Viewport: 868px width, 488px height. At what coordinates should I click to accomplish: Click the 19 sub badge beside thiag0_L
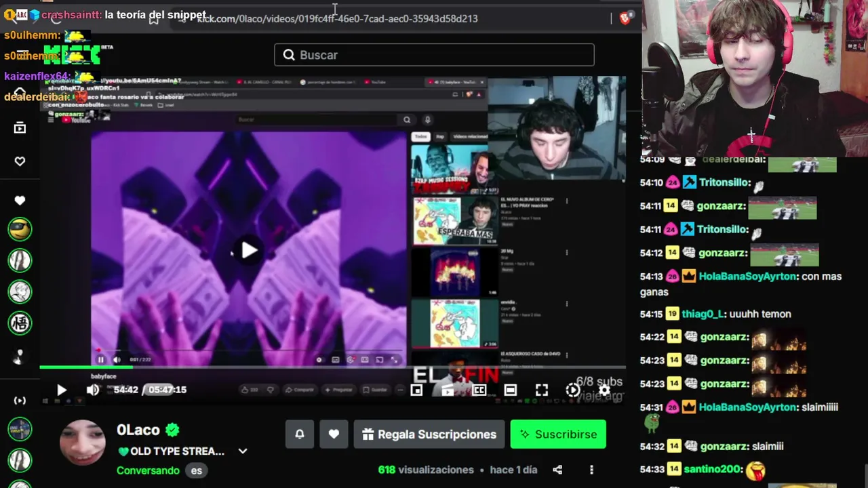click(672, 314)
